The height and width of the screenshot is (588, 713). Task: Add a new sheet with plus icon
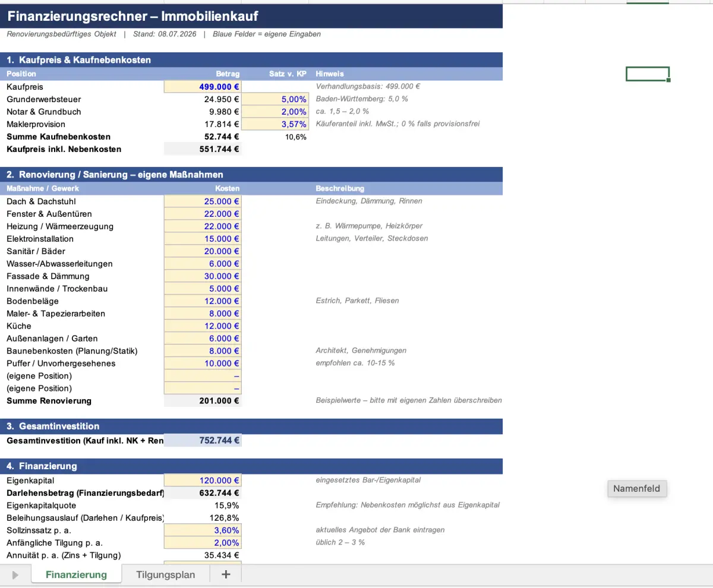(225, 574)
